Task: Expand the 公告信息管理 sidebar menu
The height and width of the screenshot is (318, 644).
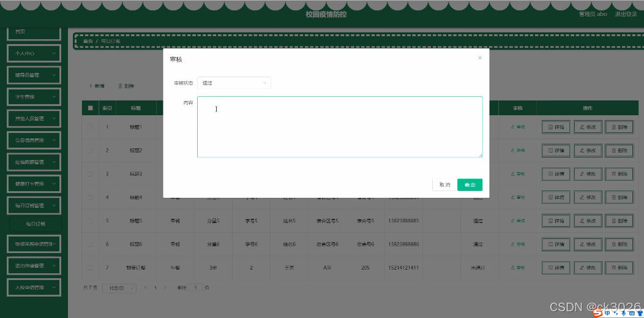Action: pos(34,140)
